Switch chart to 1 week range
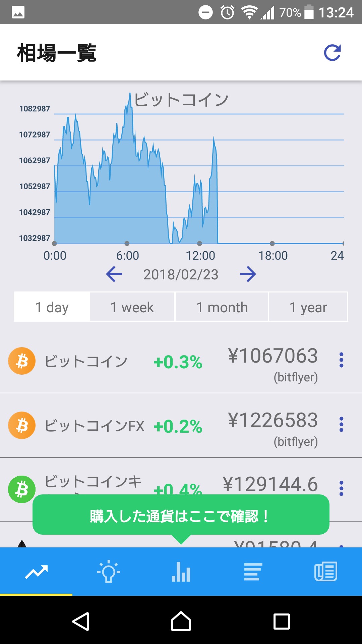 pyautogui.click(x=132, y=307)
